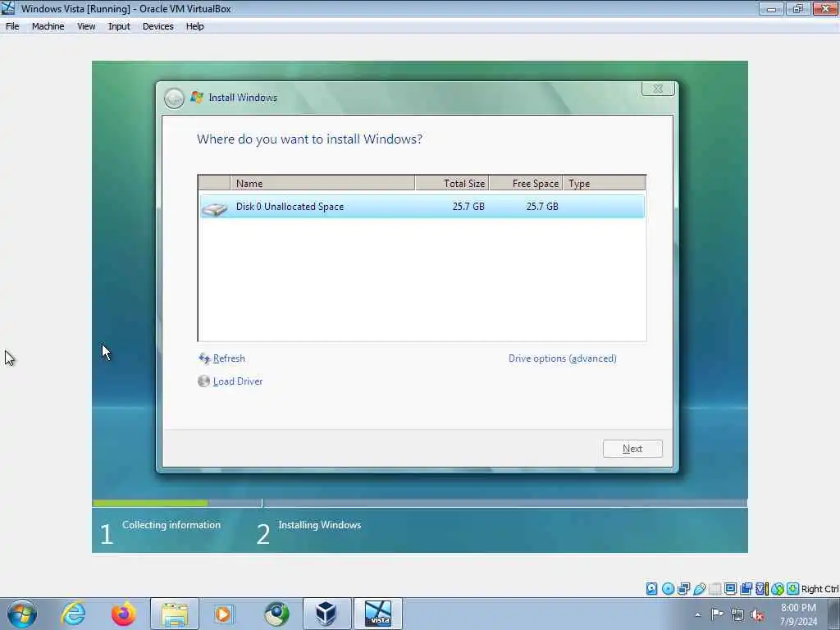Click the keyboard capture green arrow icon
The image size is (840, 630).
coord(793,589)
